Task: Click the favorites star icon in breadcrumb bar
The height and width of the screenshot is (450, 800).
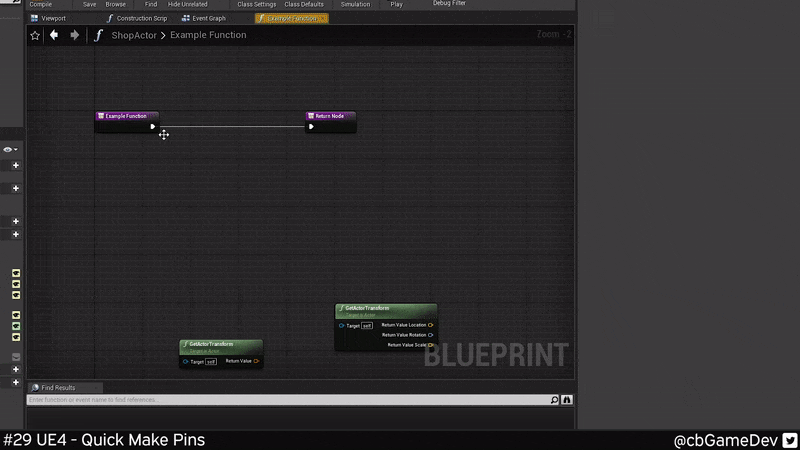Action: 35,35
